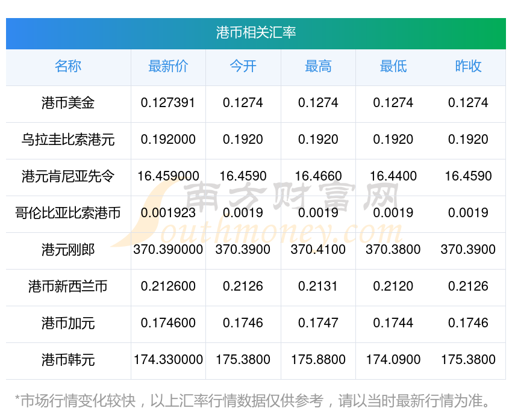
Task: Click the market disclaimer footnote text
Action: point(253,401)
